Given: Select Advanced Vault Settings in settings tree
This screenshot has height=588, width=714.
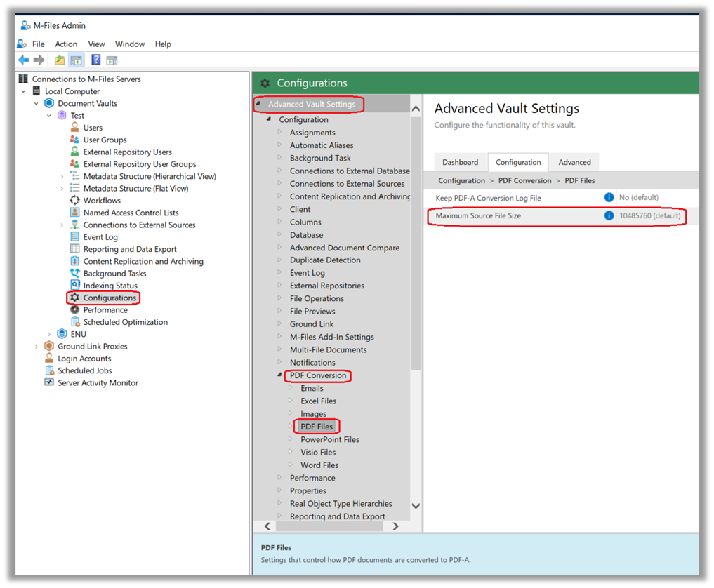Looking at the screenshot, I should pyautogui.click(x=312, y=105).
